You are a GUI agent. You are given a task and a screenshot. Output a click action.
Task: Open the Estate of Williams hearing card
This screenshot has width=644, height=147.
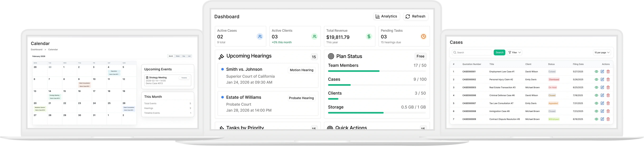click(x=268, y=104)
